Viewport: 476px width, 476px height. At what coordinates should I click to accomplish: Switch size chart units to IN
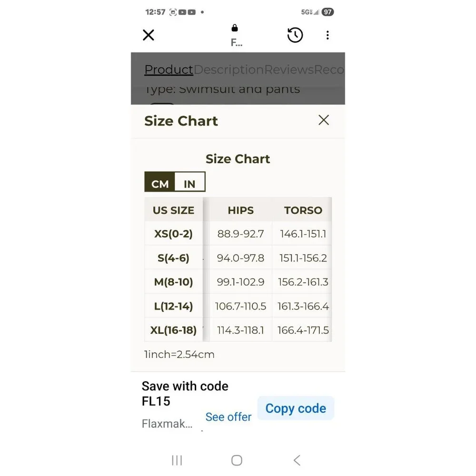click(189, 184)
